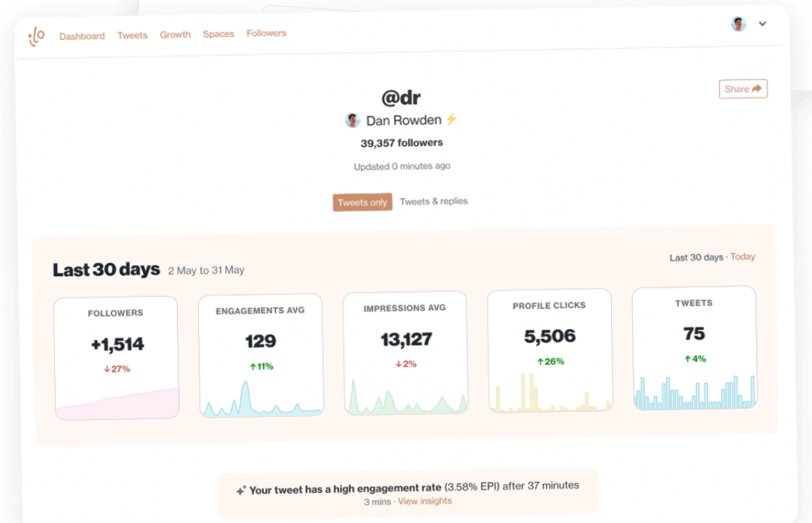Viewport: 812px width, 523px height.
Task: Click the green 26% increase indicator
Action: [550, 361]
